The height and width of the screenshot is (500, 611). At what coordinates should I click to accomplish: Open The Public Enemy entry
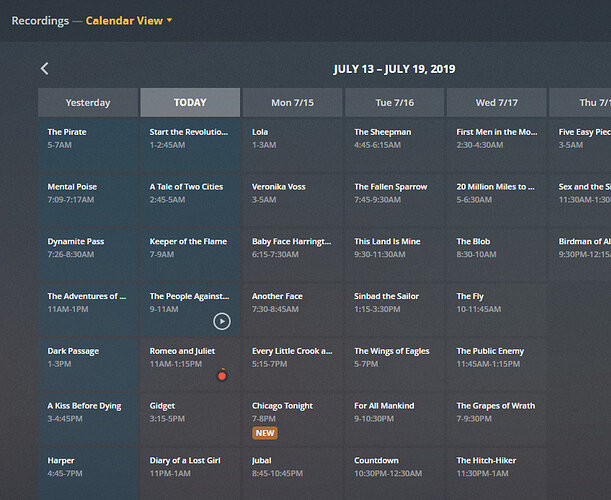[496, 364]
